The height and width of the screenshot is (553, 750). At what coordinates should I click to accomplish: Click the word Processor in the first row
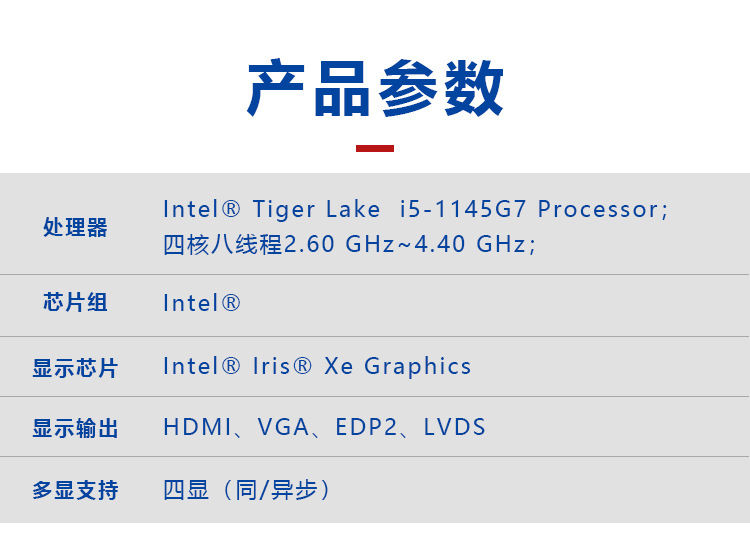coord(598,209)
